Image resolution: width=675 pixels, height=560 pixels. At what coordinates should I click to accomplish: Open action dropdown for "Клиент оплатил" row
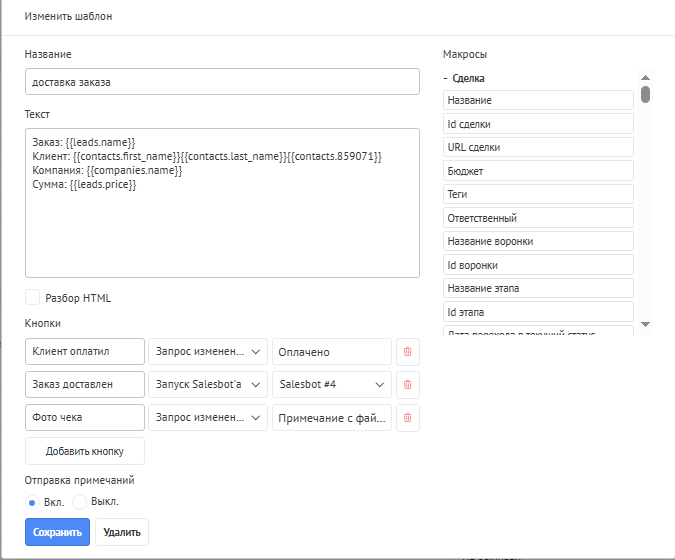208,352
